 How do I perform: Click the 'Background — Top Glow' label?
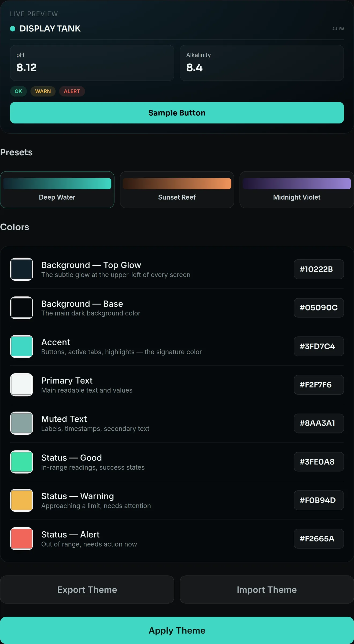click(x=91, y=265)
